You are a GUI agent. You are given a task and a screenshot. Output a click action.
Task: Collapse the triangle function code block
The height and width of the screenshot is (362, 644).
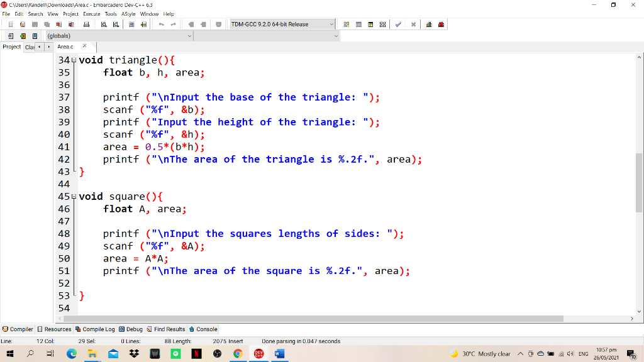74,60
